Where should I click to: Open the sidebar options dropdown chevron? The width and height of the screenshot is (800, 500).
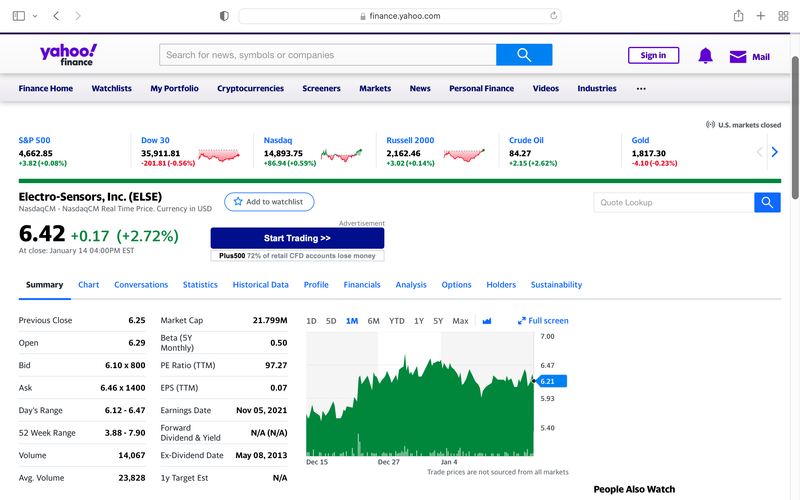35,16
